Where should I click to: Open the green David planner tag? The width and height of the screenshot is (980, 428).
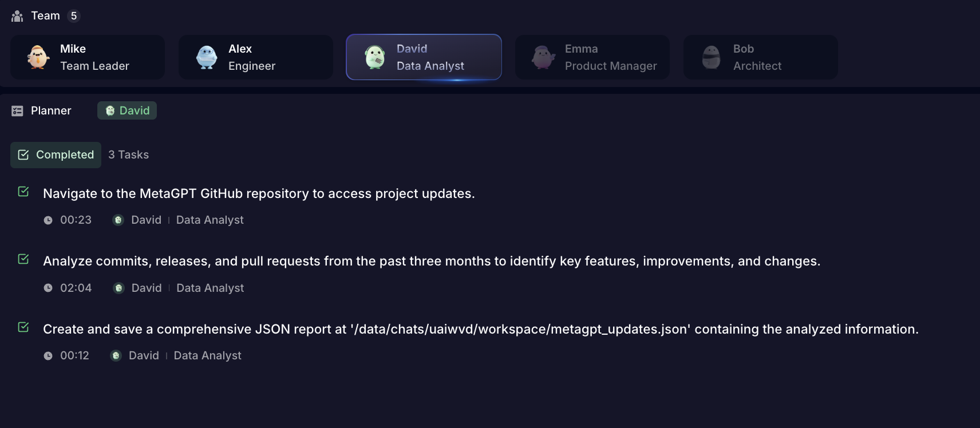pos(127,111)
